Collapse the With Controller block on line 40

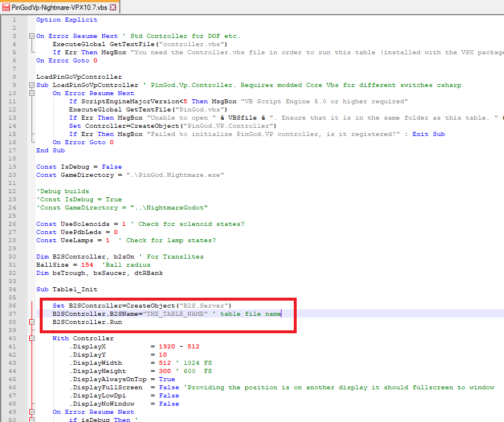point(32,338)
